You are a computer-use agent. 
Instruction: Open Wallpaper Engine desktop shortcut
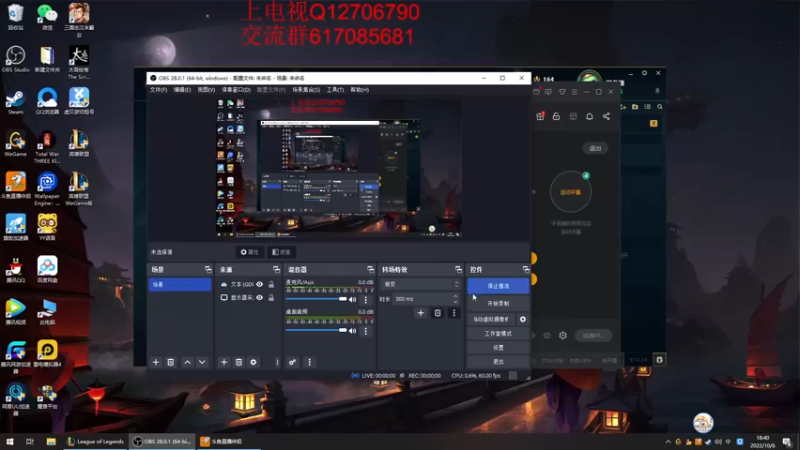47,188
